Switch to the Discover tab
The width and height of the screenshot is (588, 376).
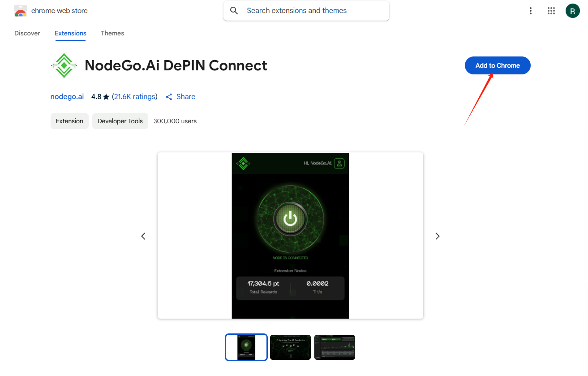27,33
